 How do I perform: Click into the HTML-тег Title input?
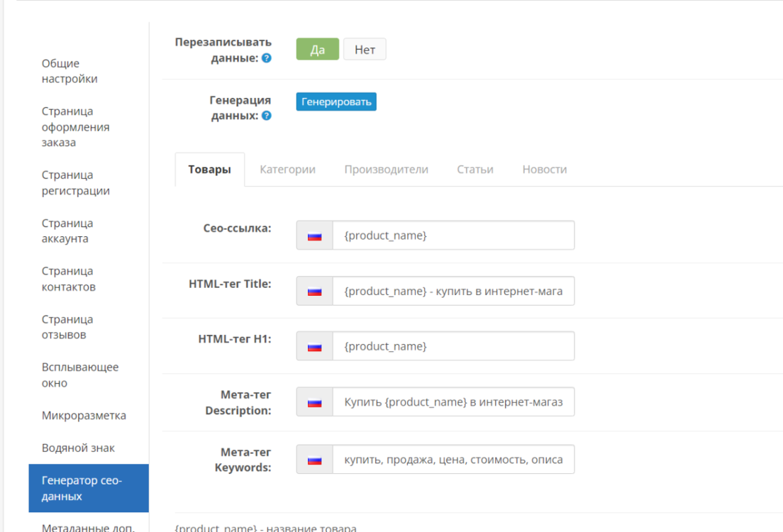453,292
